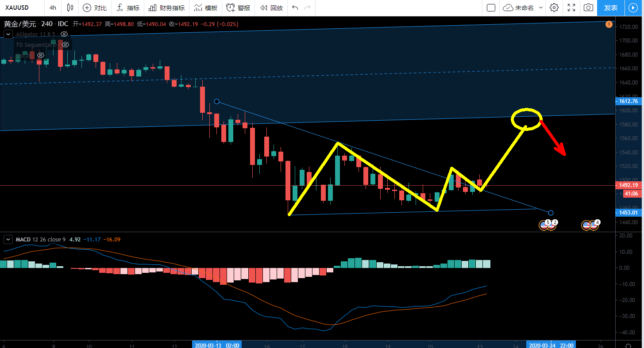The height and width of the screenshot is (348, 644).
Task: Click the orange warning icon near price axis
Action: coord(609,24)
